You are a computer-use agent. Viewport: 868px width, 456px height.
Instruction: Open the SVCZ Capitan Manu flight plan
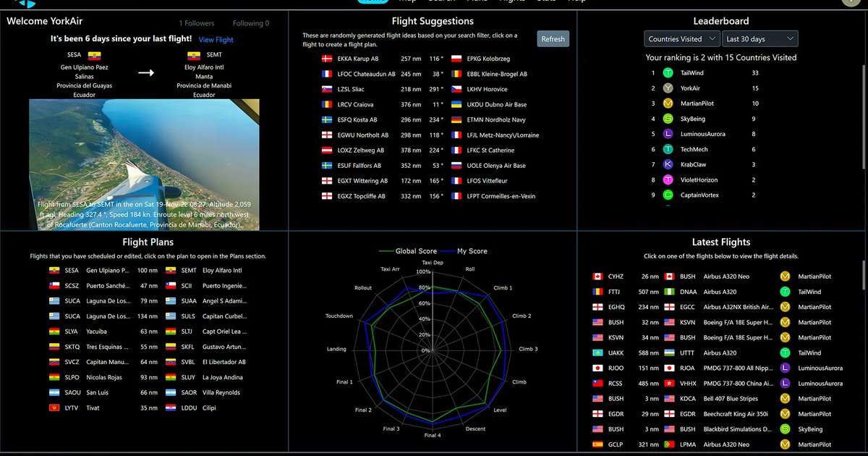coord(150,362)
